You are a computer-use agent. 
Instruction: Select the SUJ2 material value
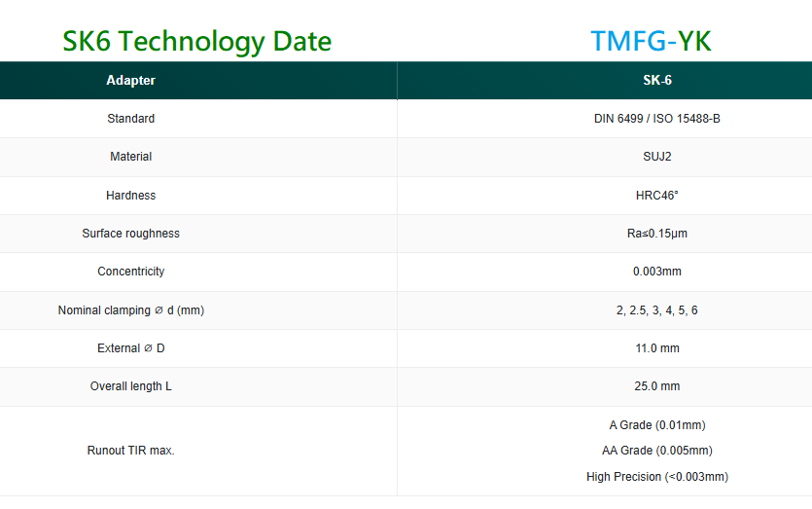[656, 157]
